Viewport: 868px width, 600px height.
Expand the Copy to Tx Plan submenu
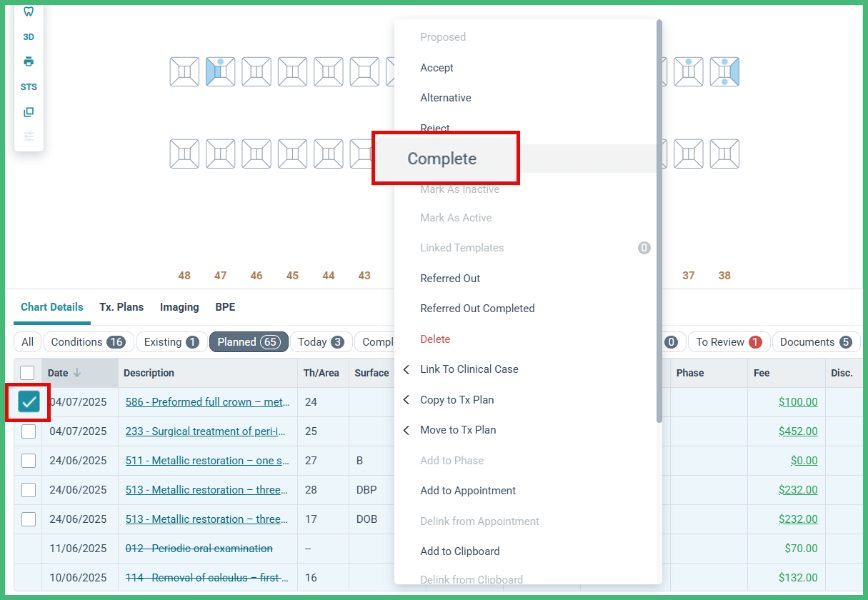[457, 399]
